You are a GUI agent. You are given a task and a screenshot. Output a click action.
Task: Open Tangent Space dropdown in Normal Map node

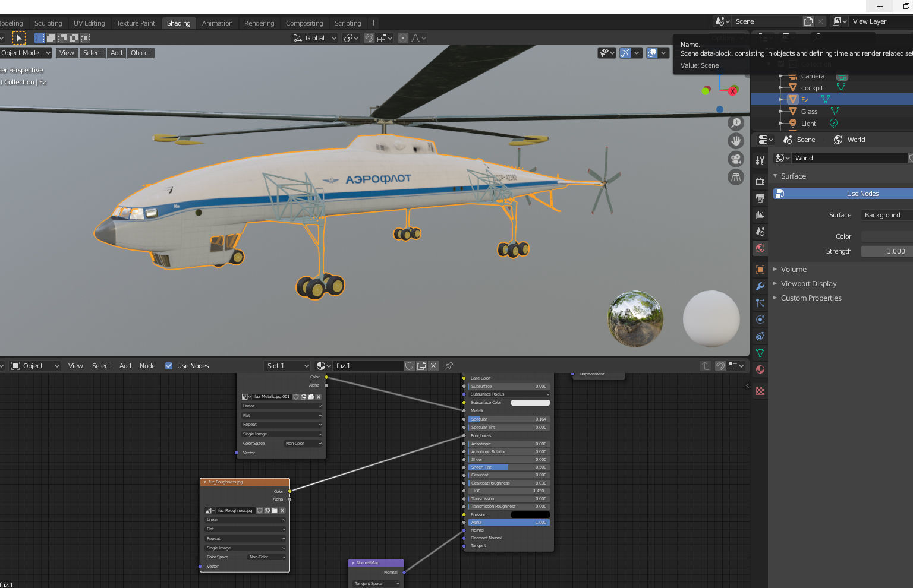tap(377, 584)
